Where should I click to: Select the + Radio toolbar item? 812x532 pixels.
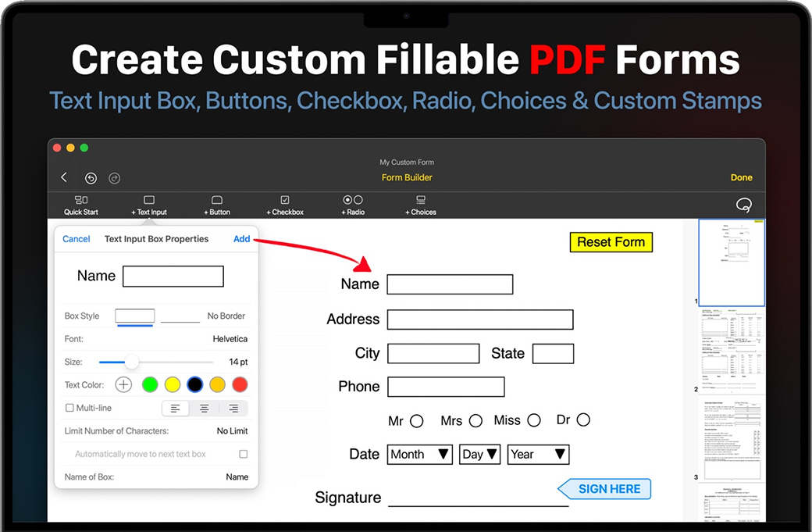pyautogui.click(x=353, y=205)
